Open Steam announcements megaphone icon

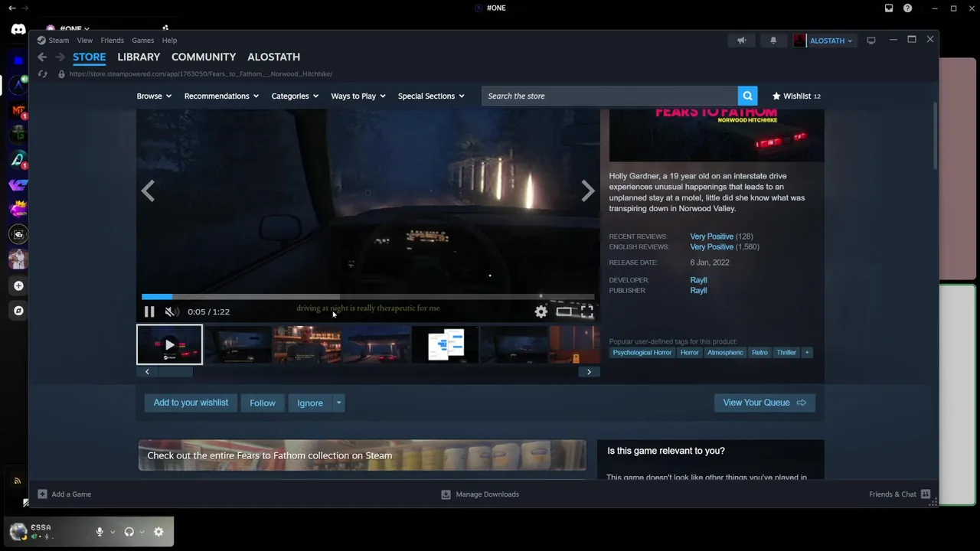pos(741,41)
